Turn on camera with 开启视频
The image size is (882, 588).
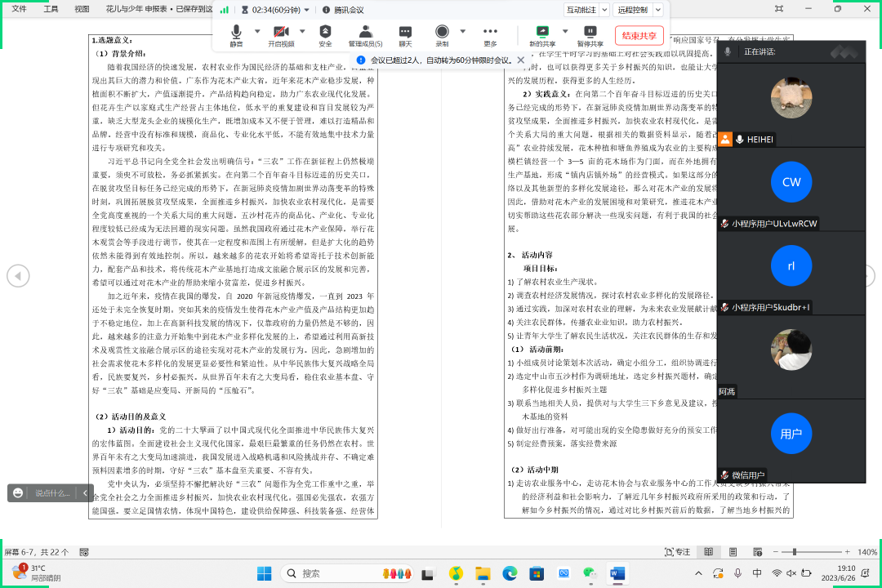[x=281, y=35]
